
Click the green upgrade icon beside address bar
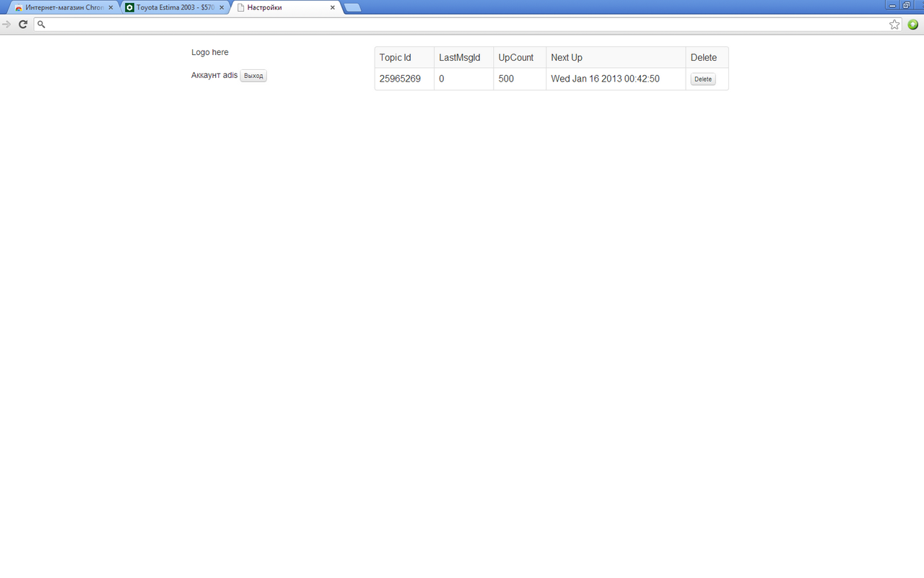coord(912,24)
